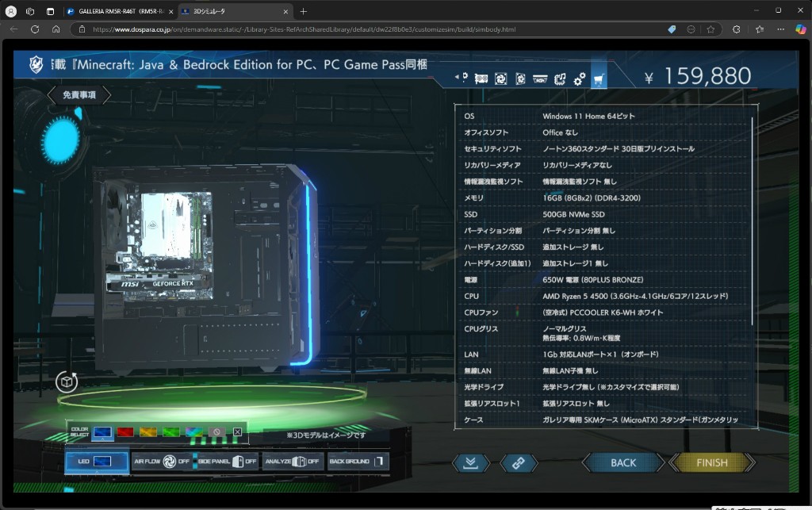Viewport: 812px width, 510px height.
Task: Open browser workspaces icon
Action: (30, 11)
